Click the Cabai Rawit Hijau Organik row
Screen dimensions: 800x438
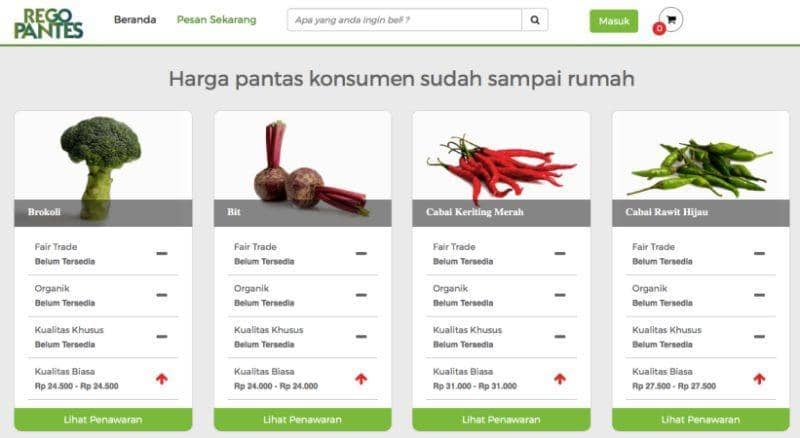(x=701, y=296)
